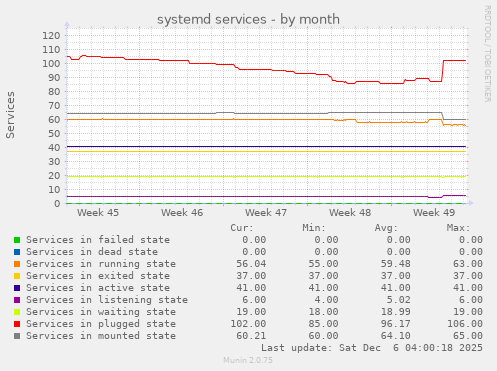Click the 'Week 45' axis label
497x371 pixels.
98,213
